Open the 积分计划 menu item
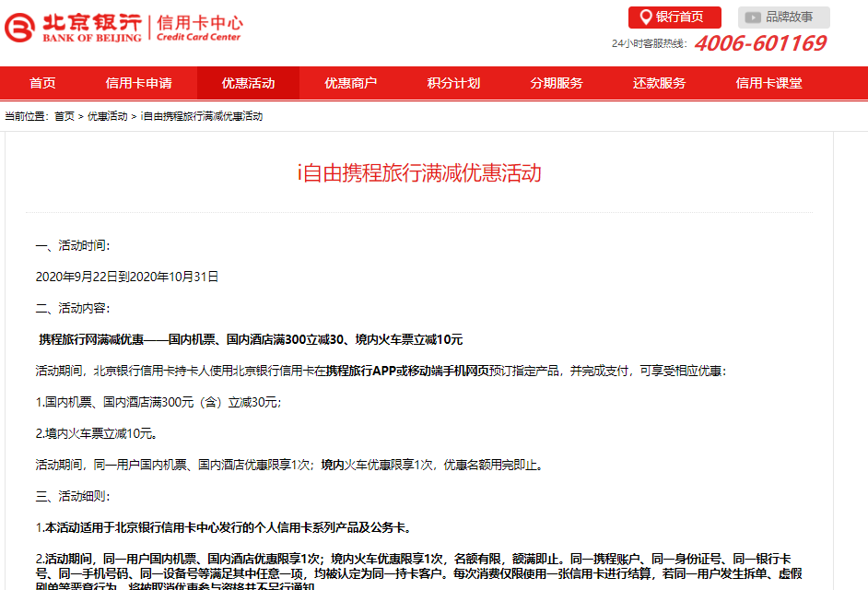868x590 pixels. coord(453,83)
